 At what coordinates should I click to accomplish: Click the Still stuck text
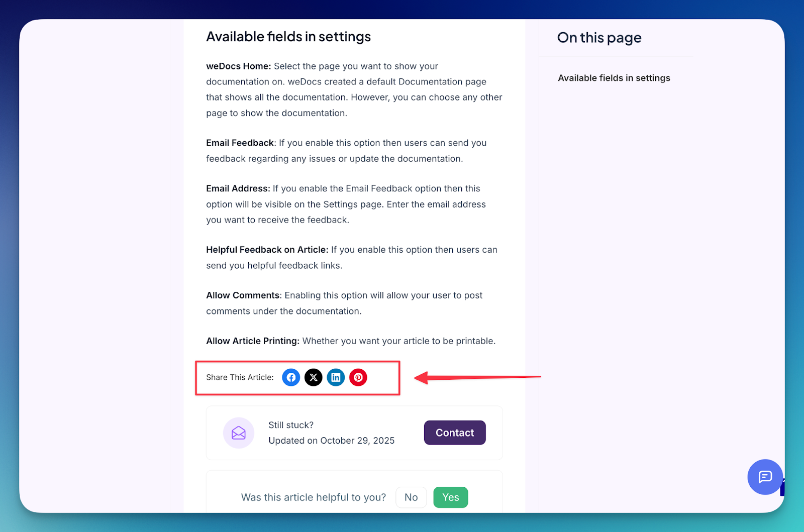(291, 424)
